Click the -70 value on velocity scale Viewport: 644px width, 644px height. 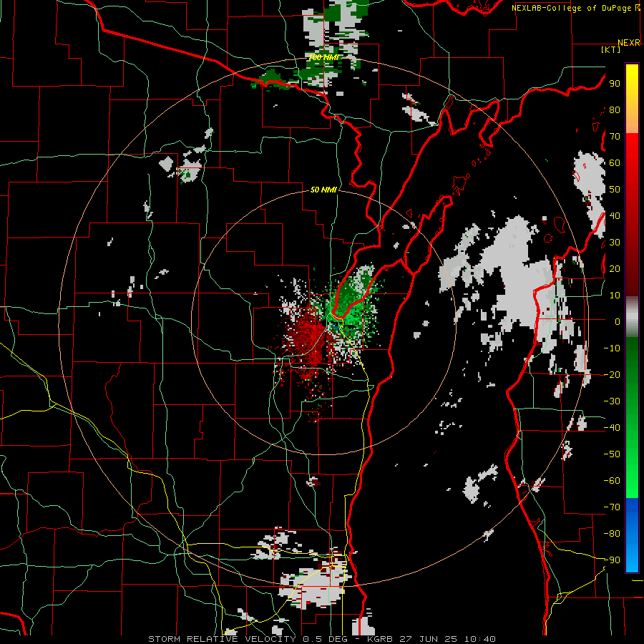(x=612, y=507)
